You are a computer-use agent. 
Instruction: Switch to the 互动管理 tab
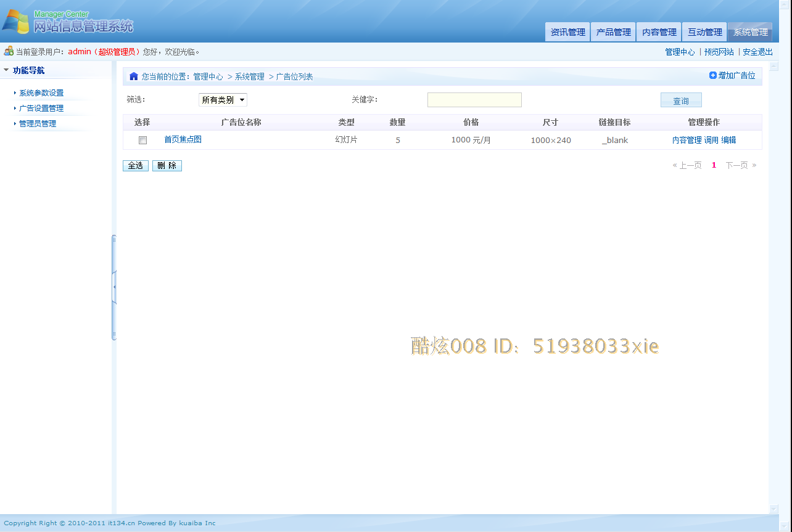[x=704, y=31]
